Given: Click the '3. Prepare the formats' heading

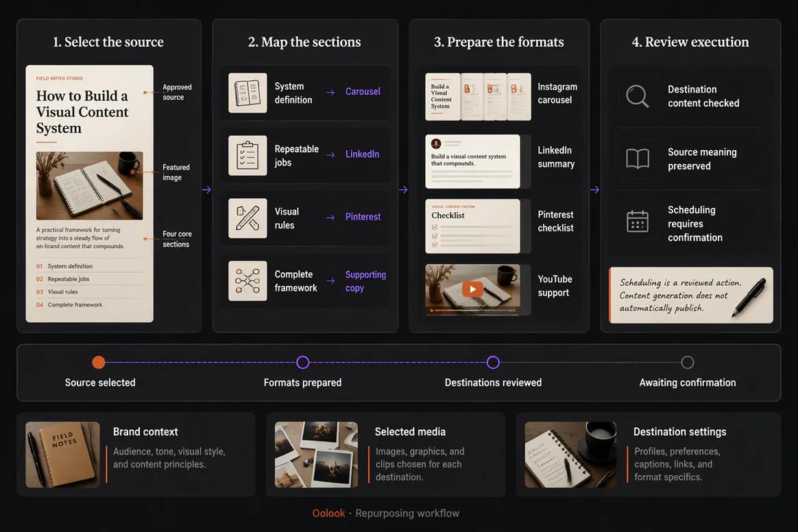Looking at the screenshot, I should (499, 42).
